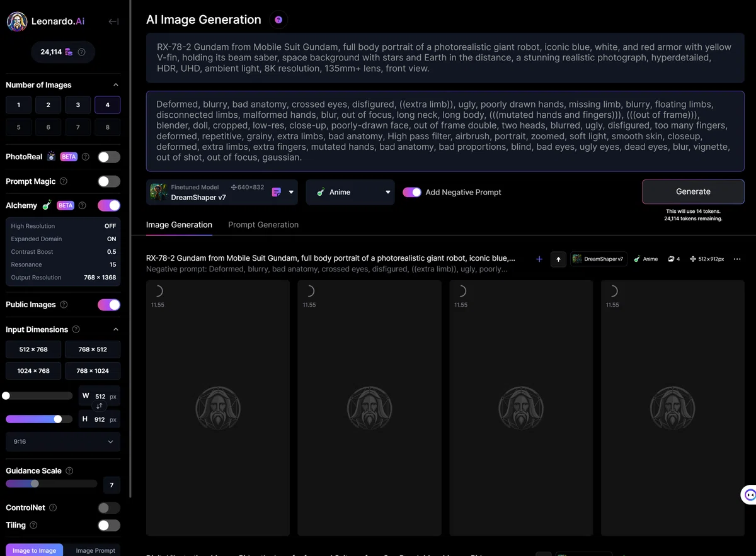
Task: Click the height H 912 input
Action: [x=100, y=419]
